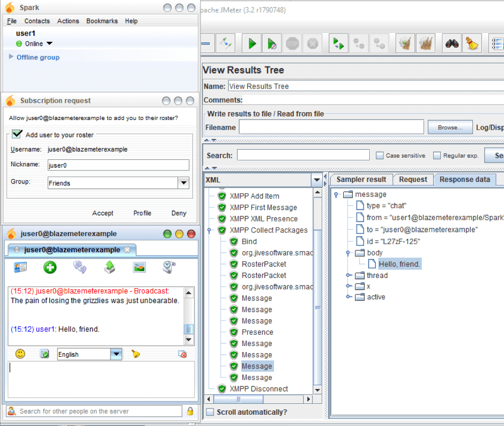This screenshot has height=426, width=504.
Task: Click the Filename input field
Action: click(331, 127)
